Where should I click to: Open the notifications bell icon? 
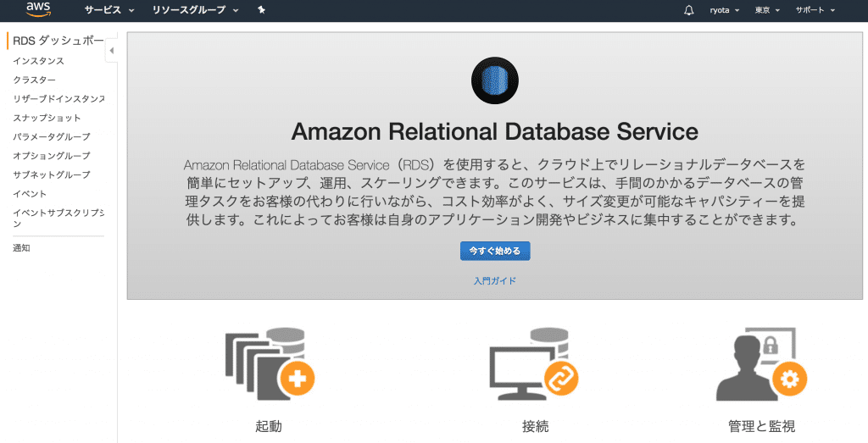point(688,10)
